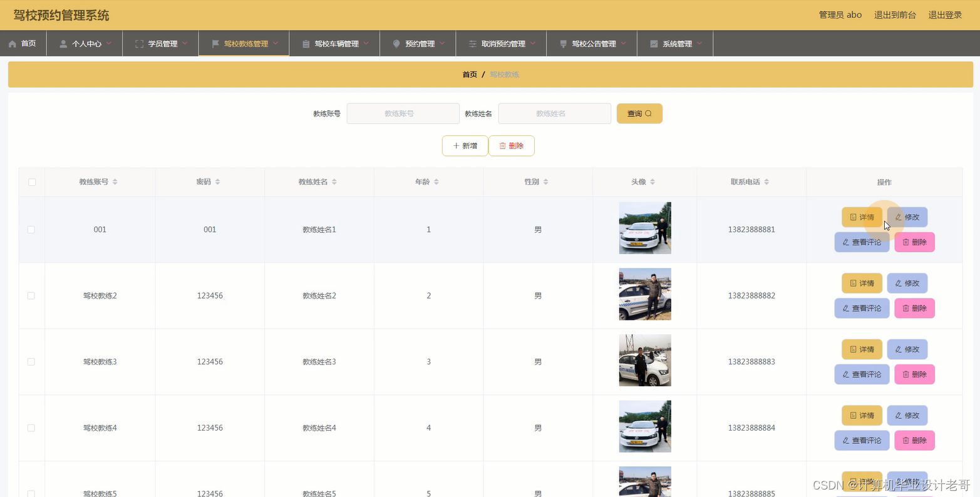Click 退出登录 logout link
This screenshot has height=497, width=980.
(x=945, y=14)
